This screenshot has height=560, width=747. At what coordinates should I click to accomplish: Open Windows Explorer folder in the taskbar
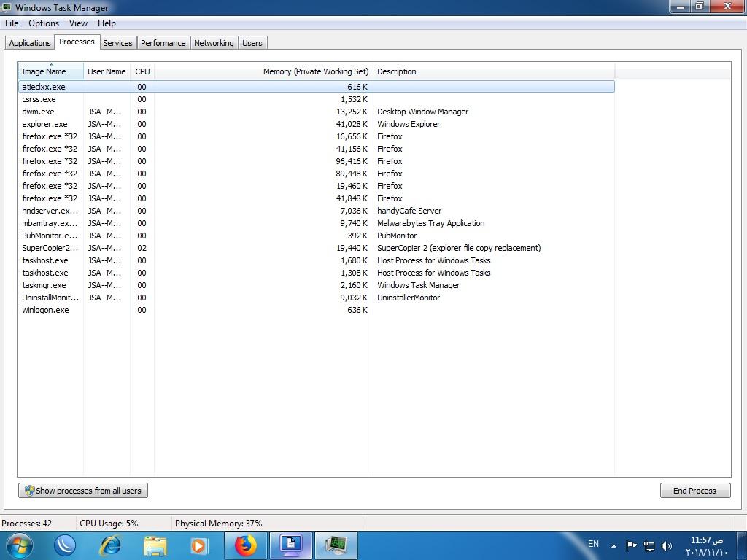pyautogui.click(x=155, y=545)
